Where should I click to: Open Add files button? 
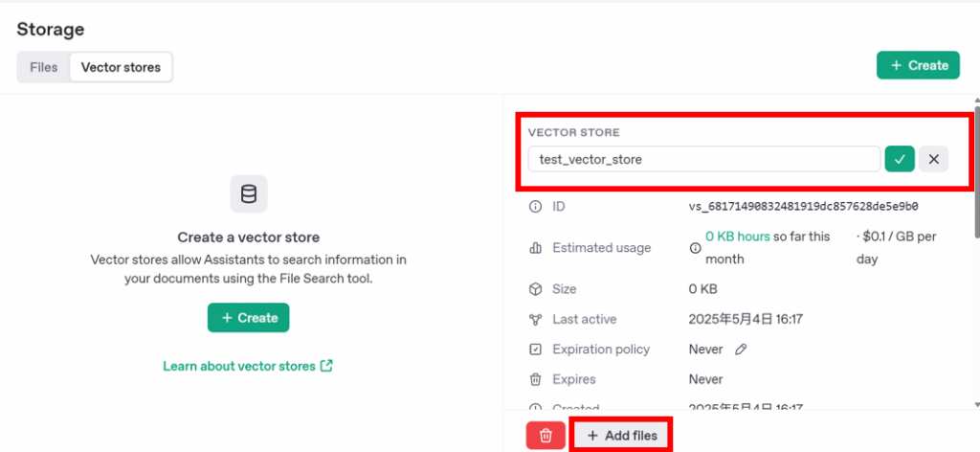click(622, 435)
